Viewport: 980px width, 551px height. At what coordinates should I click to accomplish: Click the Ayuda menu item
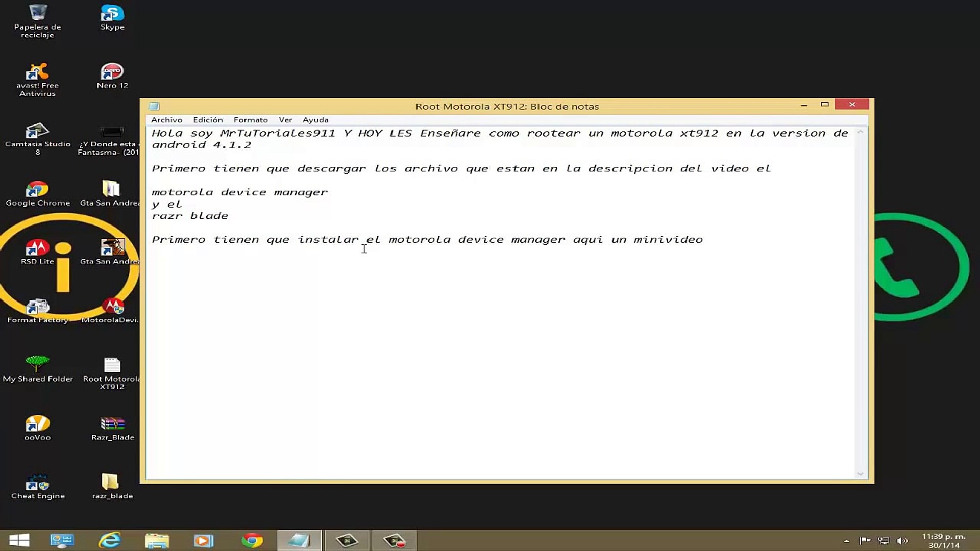click(315, 120)
